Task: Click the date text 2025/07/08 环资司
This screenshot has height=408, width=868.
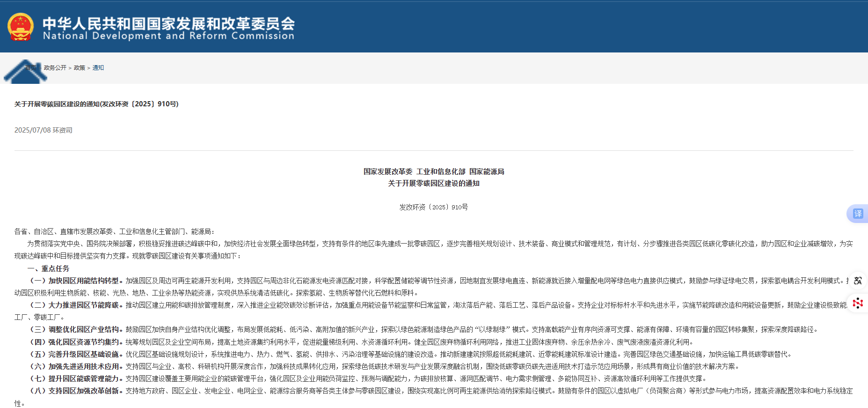Action: click(x=44, y=130)
